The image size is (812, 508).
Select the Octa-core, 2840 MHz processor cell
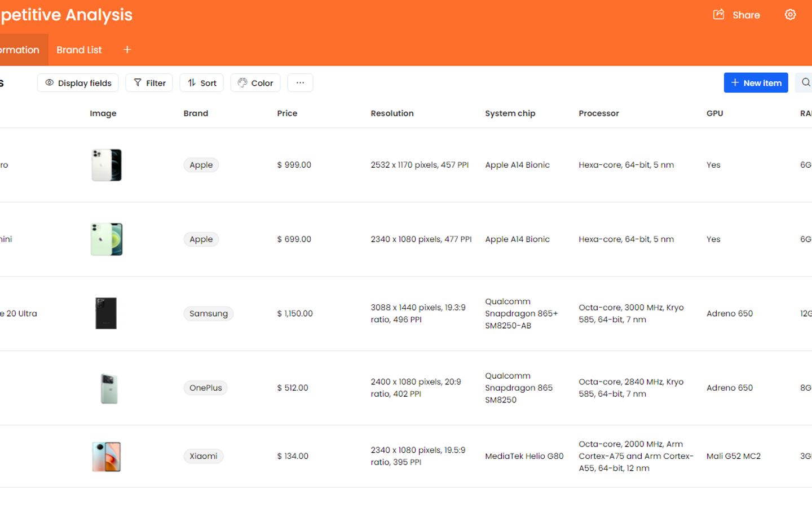[x=631, y=388]
